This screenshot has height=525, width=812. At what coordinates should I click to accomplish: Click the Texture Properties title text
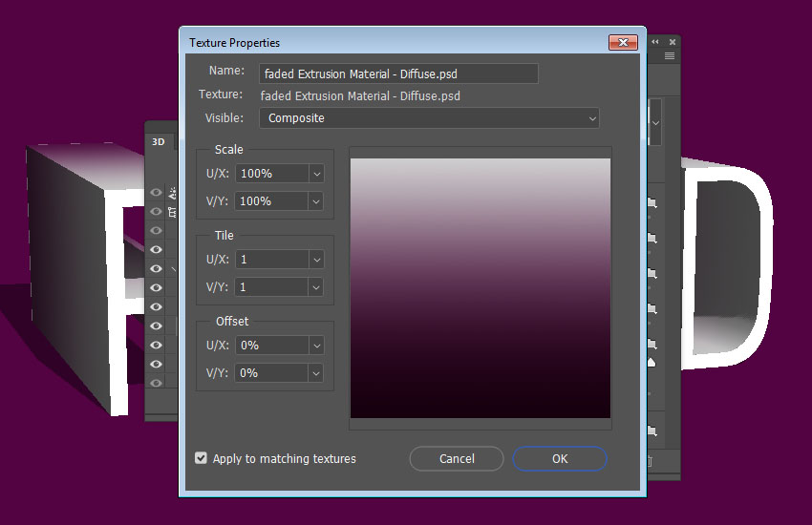click(234, 43)
